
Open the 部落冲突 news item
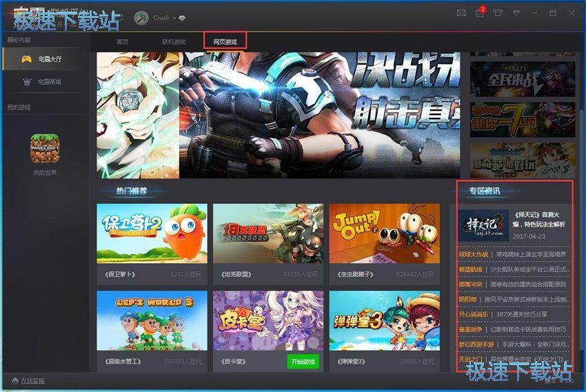[514, 285]
